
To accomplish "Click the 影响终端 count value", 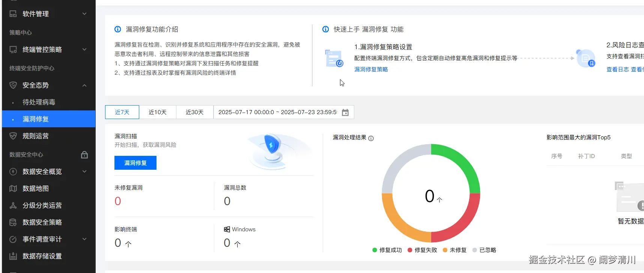I will coord(118,243).
